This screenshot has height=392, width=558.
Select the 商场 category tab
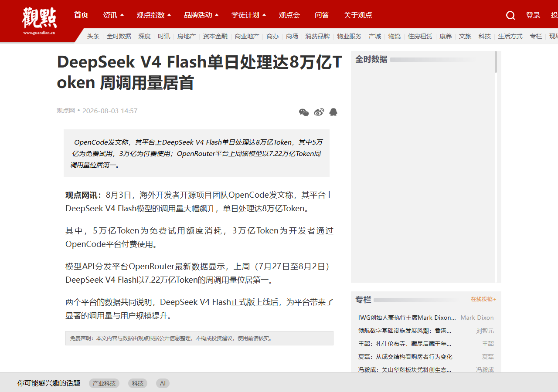pos(292,36)
